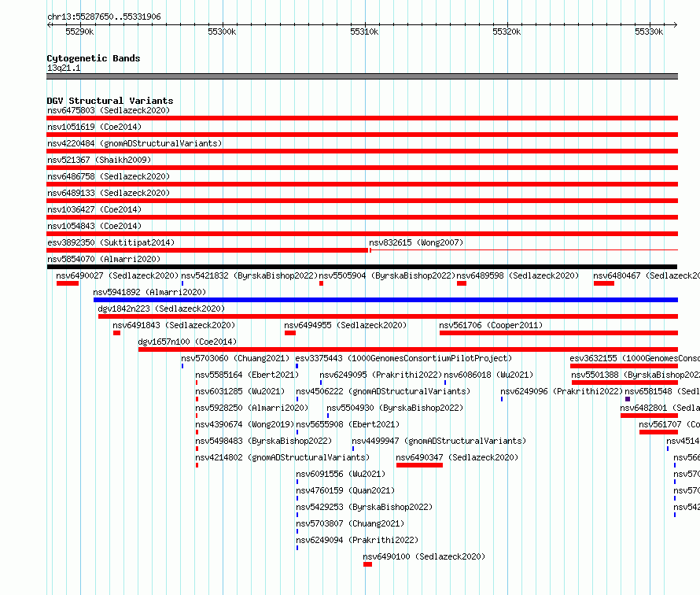Click nsv6086018 (Wu2021) label

(488, 375)
